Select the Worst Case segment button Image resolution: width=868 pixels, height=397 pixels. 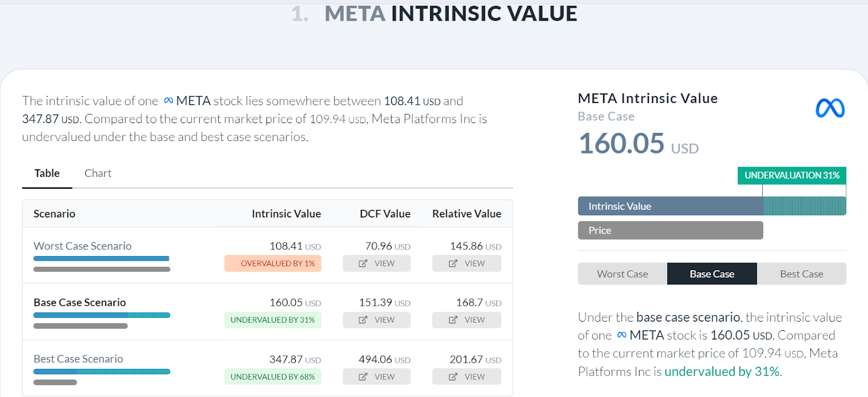click(622, 274)
